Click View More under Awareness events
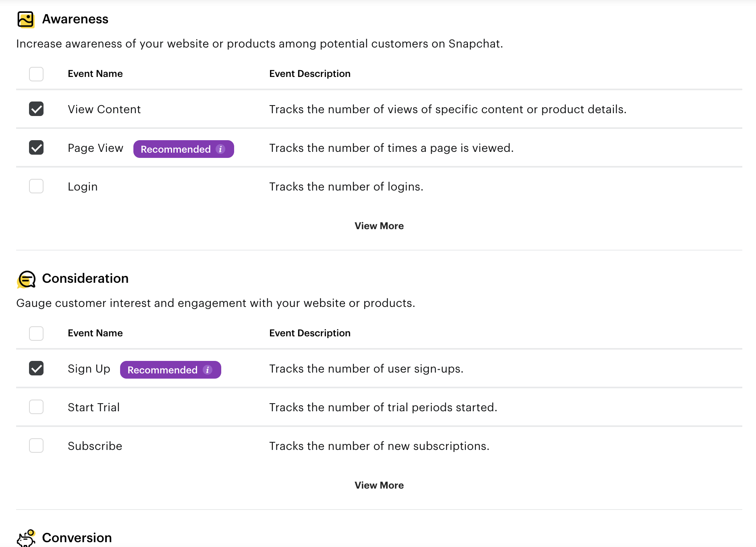The height and width of the screenshot is (547, 756). pyautogui.click(x=379, y=226)
